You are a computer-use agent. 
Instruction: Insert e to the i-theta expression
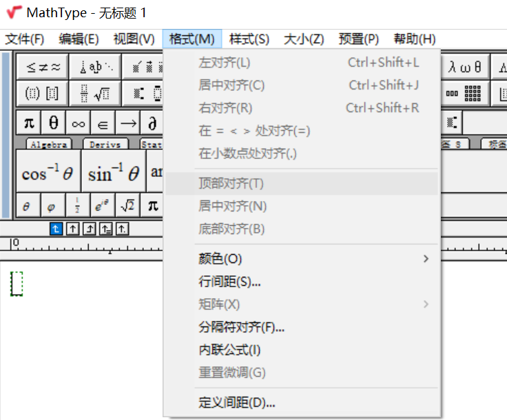[x=103, y=204]
